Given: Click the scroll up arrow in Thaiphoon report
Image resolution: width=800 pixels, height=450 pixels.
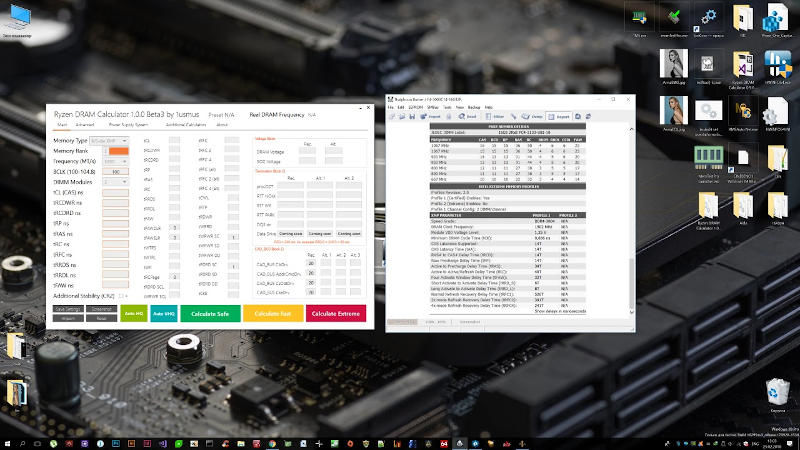Looking at the screenshot, I should point(631,129).
